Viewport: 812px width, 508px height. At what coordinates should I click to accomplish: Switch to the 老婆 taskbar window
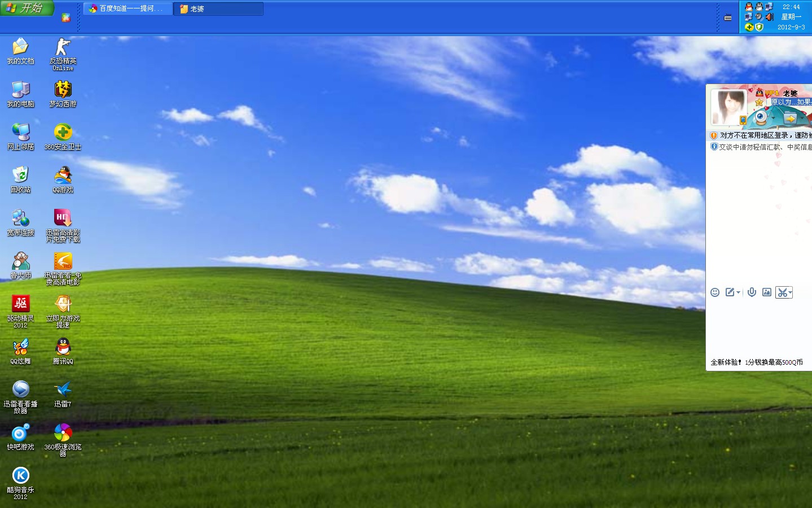(218, 8)
